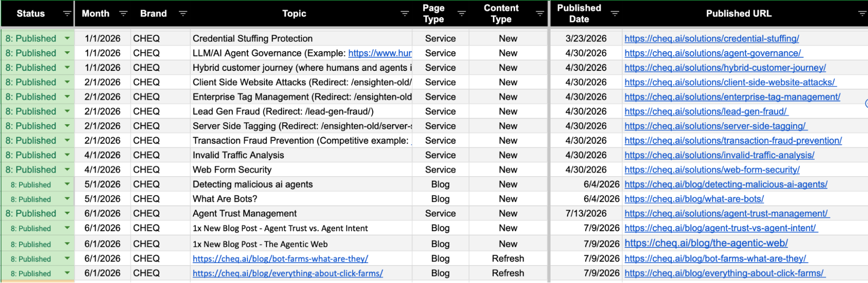Expand status dropdown for Agent Trust Management row
This screenshot has width=868, height=283.
(x=67, y=213)
